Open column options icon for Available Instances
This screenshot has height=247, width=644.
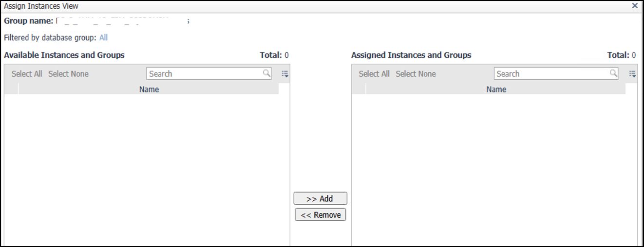tap(285, 74)
